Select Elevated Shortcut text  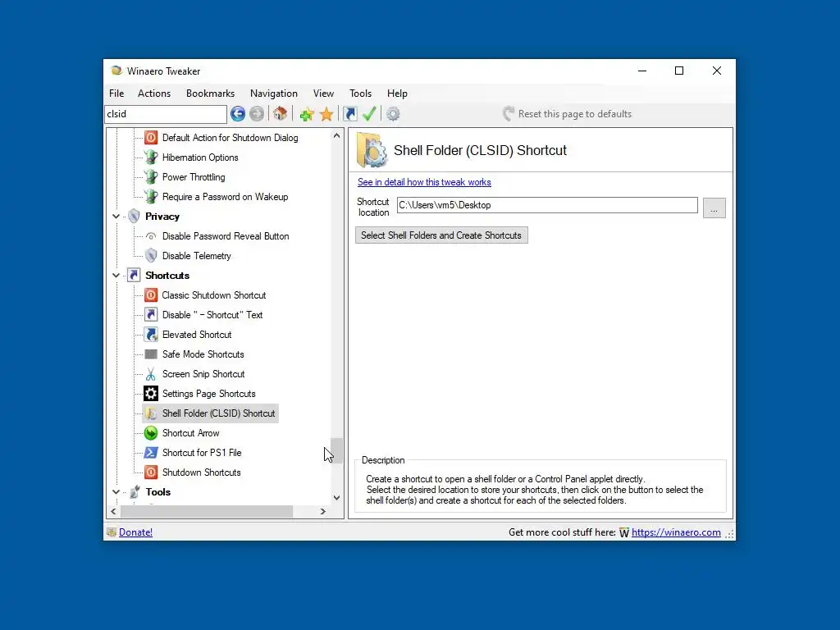point(197,335)
